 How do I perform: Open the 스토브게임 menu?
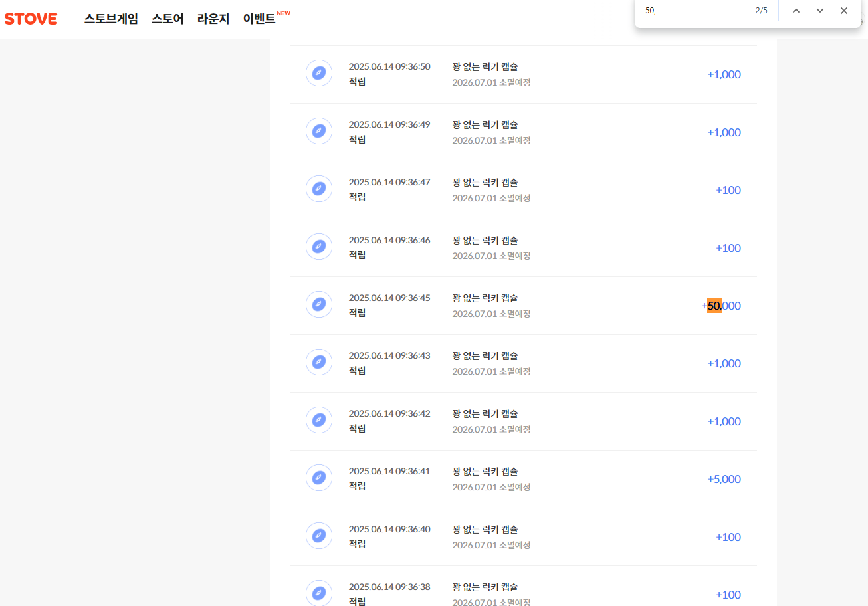tap(111, 19)
